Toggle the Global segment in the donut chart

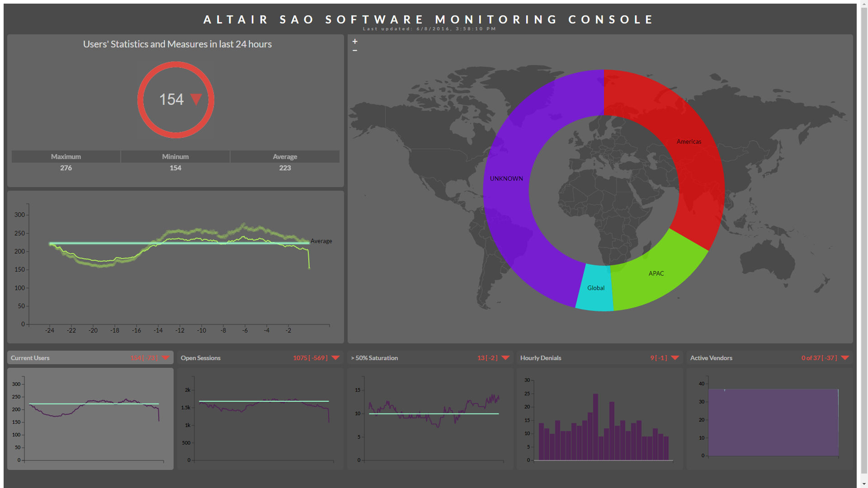(x=595, y=288)
